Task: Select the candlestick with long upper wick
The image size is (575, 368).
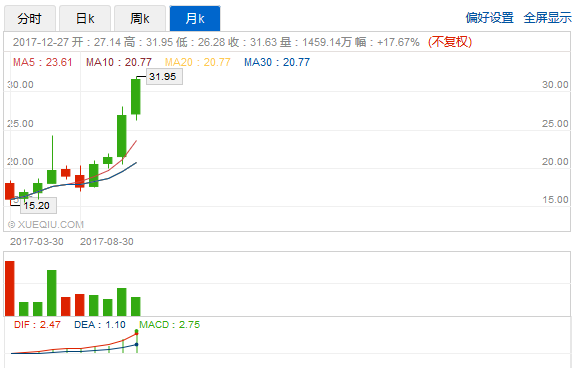Action: pos(52,177)
